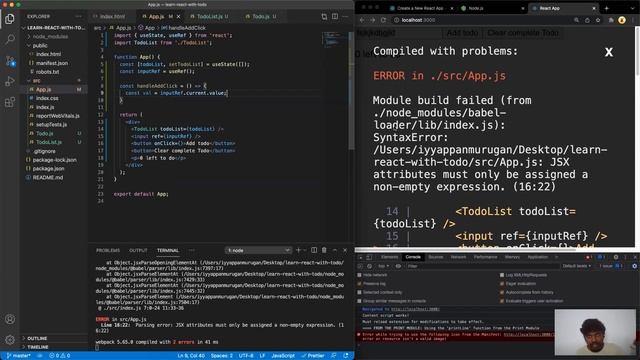
Task: Open a new browser tab with plus
Action: pos(607,8)
